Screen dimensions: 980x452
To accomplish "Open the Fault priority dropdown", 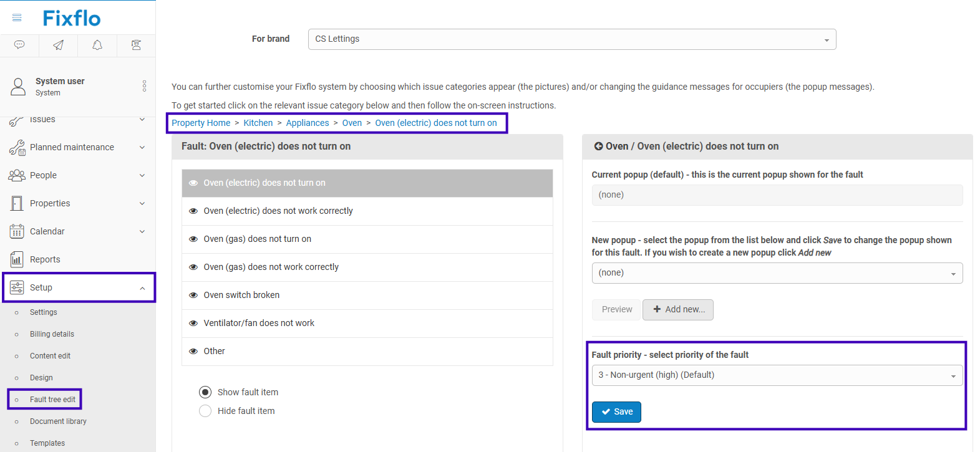I will [x=777, y=375].
